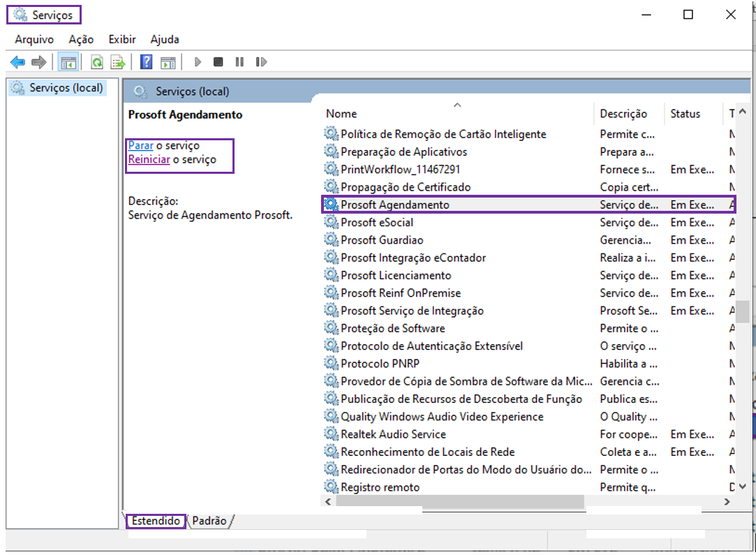Select Reconhecimento de Locais de Rede service
Screen dimensions: 756x555
pyautogui.click(x=529, y=452)
